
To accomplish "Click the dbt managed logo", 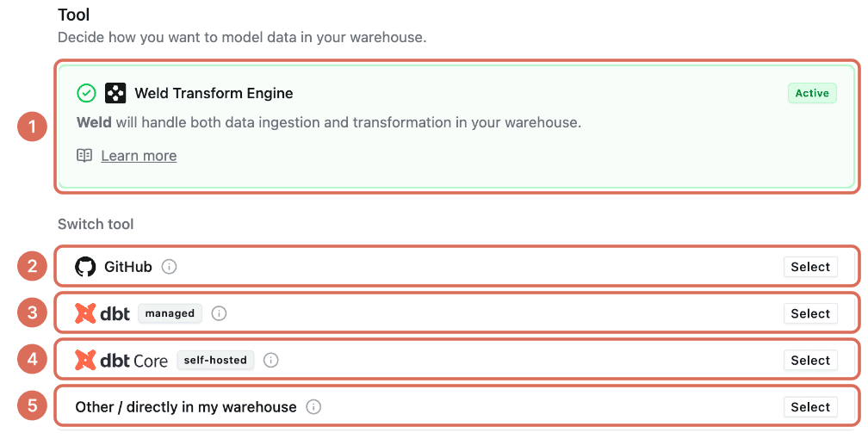I will point(102,313).
